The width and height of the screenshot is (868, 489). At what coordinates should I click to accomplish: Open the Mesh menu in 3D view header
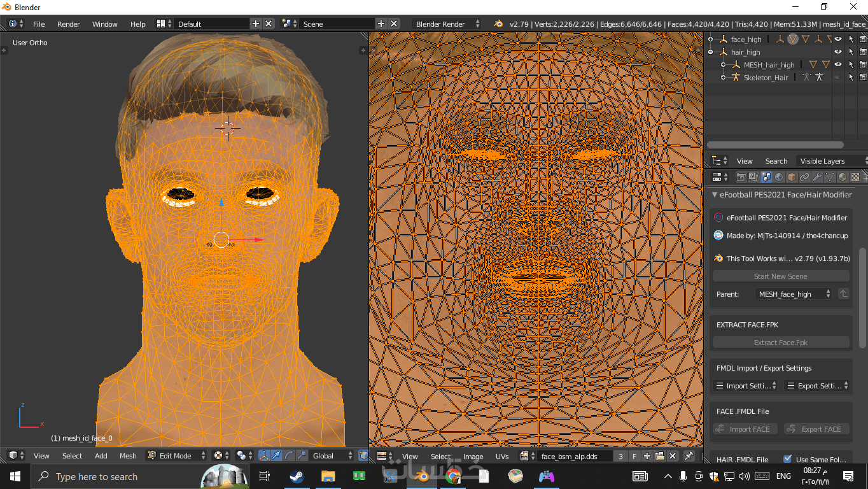128,456
